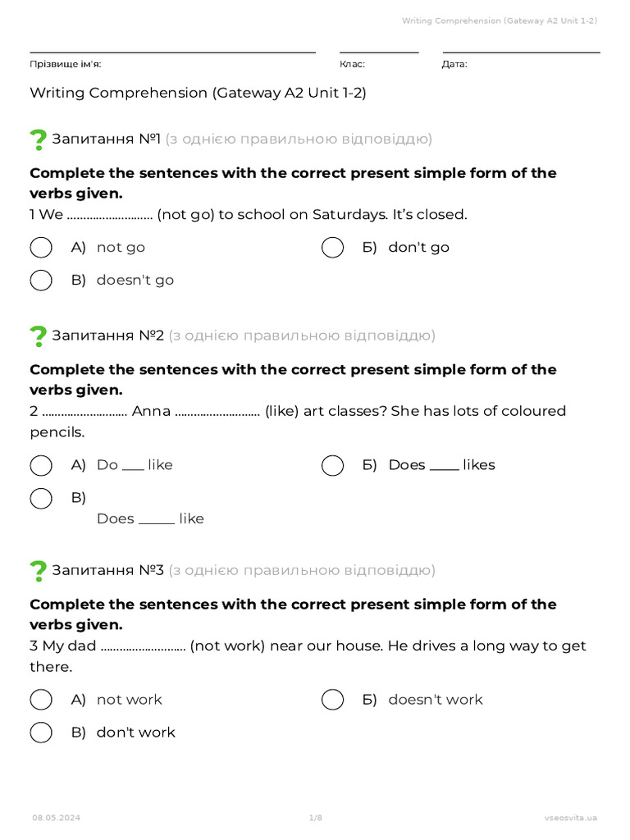The height and width of the screenshot is (840, 630).
Task: Pick Question 2 option Б) Does likes
Action: pyautogui.click(x=332, y=466)
